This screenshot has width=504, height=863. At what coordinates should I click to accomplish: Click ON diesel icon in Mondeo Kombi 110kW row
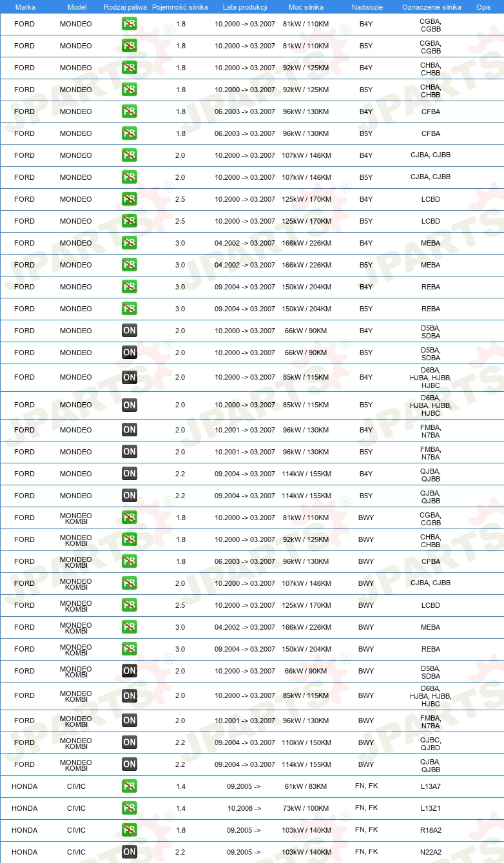[x=130, y=743]
